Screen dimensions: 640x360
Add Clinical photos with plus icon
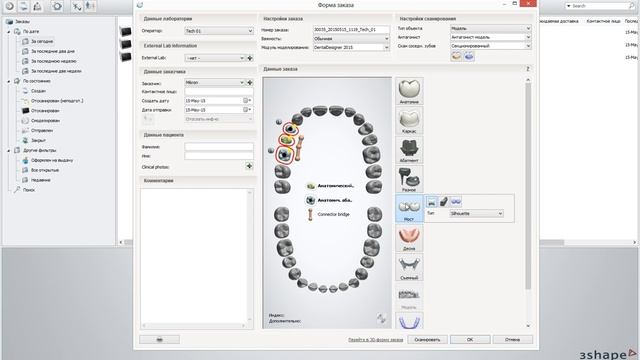coord(249,166)
